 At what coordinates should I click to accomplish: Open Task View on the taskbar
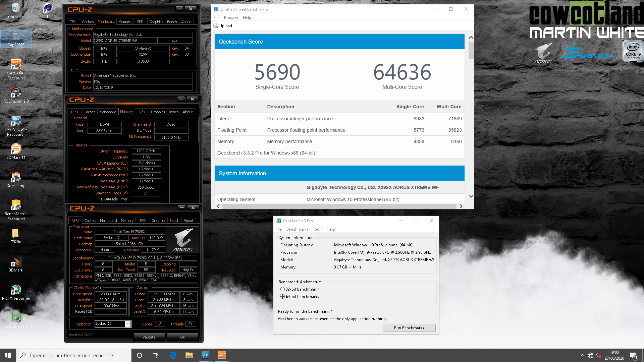tap(156, 355)
